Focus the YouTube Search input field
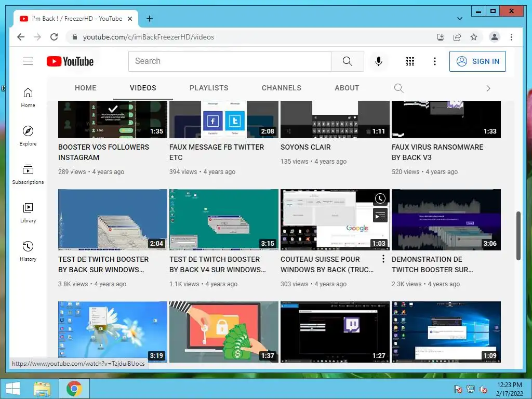 pos(230,61)
